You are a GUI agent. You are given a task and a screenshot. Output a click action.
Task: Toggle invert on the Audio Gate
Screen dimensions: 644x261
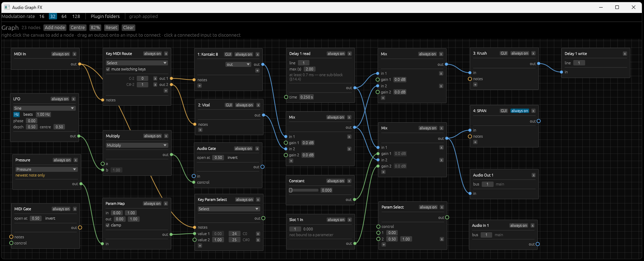[x=233, y=157]
